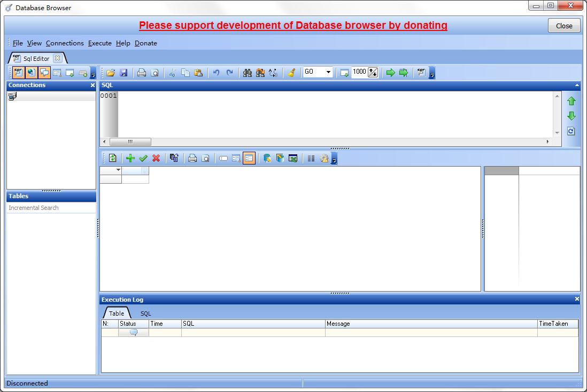
Task: Run script with the second green arrow
Action: tap(404, 73)
